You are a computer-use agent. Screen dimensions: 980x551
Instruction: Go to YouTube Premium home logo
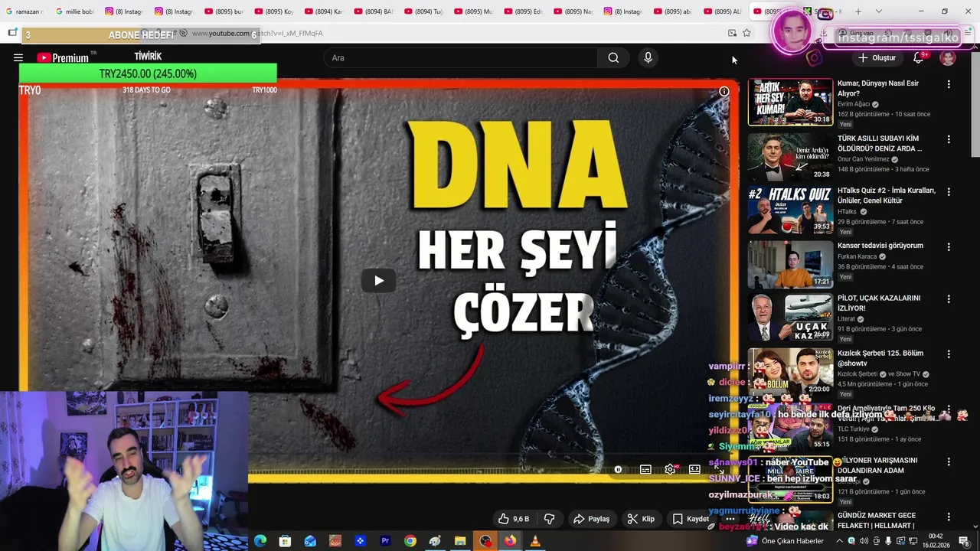[x=62, y=58]
